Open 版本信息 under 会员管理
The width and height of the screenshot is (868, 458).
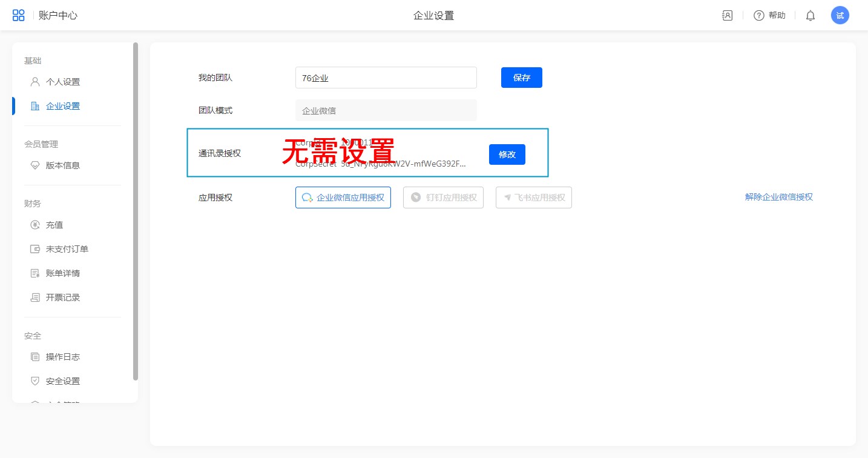pos(62,165)
